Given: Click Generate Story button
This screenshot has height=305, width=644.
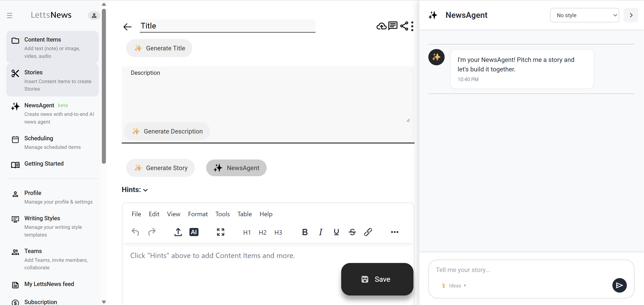Looking at the screenshot, I should 160,168.
